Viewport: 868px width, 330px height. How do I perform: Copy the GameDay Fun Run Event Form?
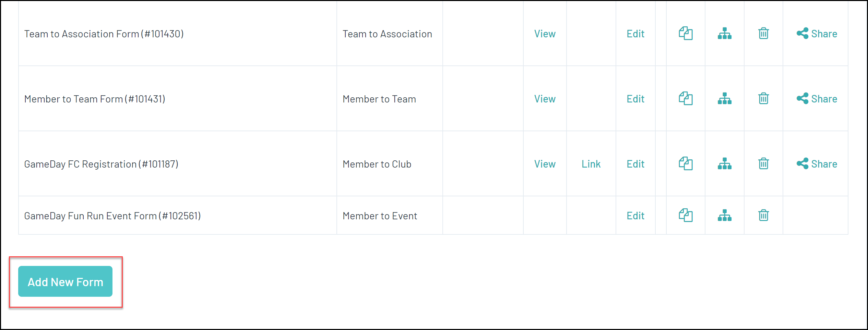point(686,216)
